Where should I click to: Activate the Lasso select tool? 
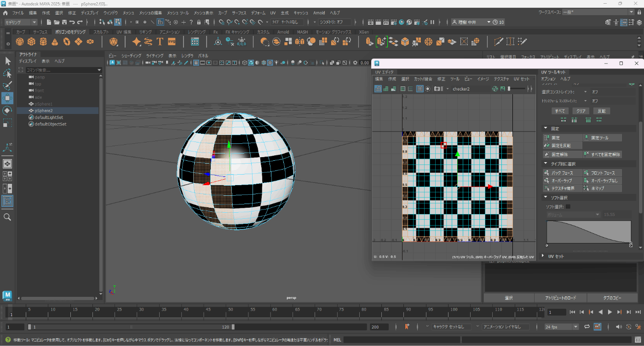[8, 73]
